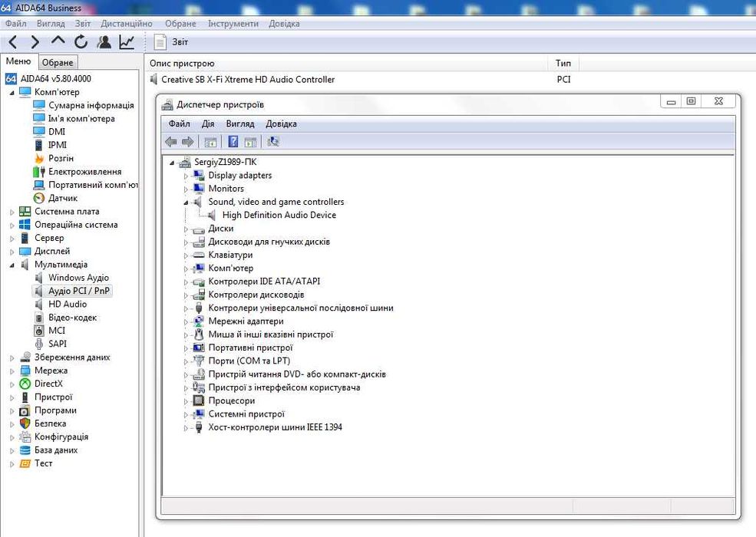
Task: Expand the Сервер node
Action: click(x=12, y=238)
